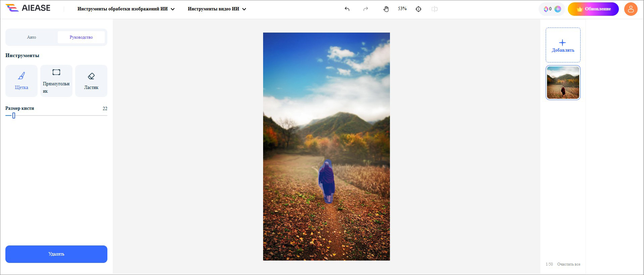Click the Удалять remove button
Screen dimensions: 644x275
[56, 254]
